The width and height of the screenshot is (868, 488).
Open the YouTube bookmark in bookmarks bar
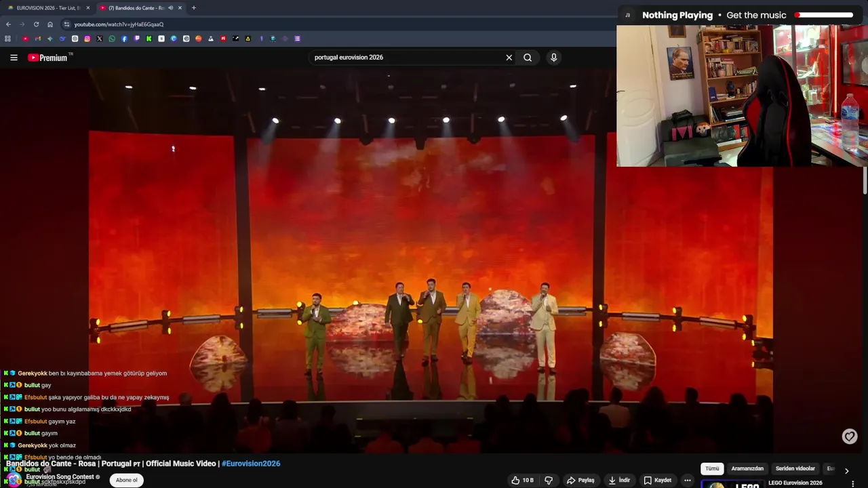coord(25,39)
